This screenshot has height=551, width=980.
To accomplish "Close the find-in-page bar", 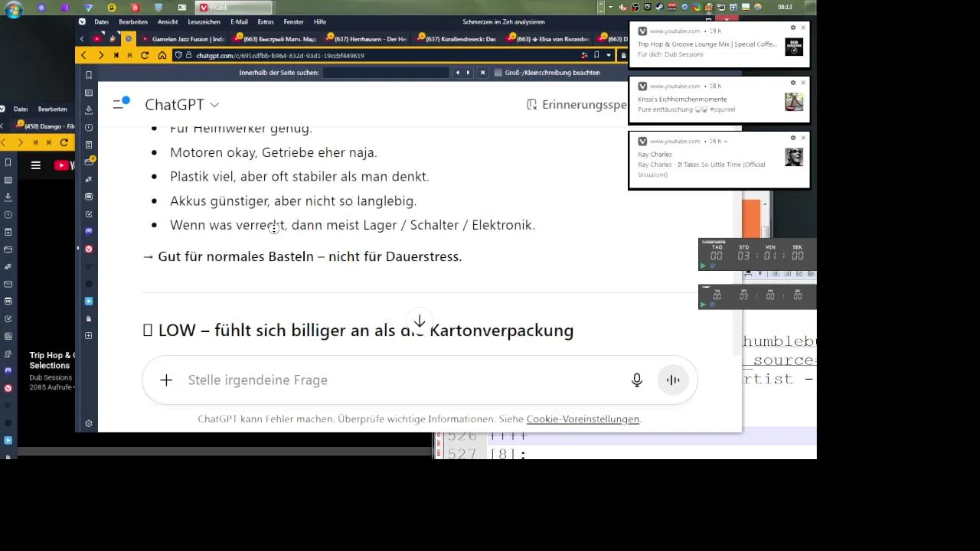I will pyautogui.click(x=482, y=73).
